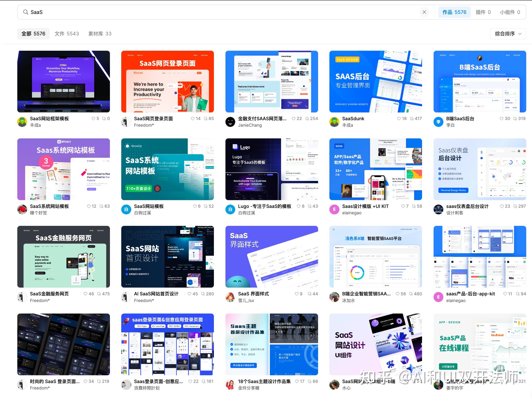
Task: Click elainegao's pink E avatar
Action: (334, 209)
